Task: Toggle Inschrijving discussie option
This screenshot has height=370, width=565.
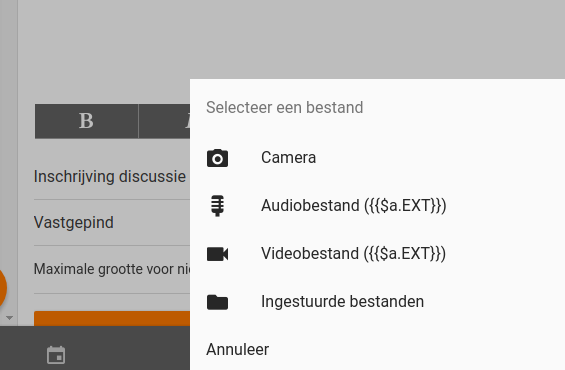Action: 112,177
